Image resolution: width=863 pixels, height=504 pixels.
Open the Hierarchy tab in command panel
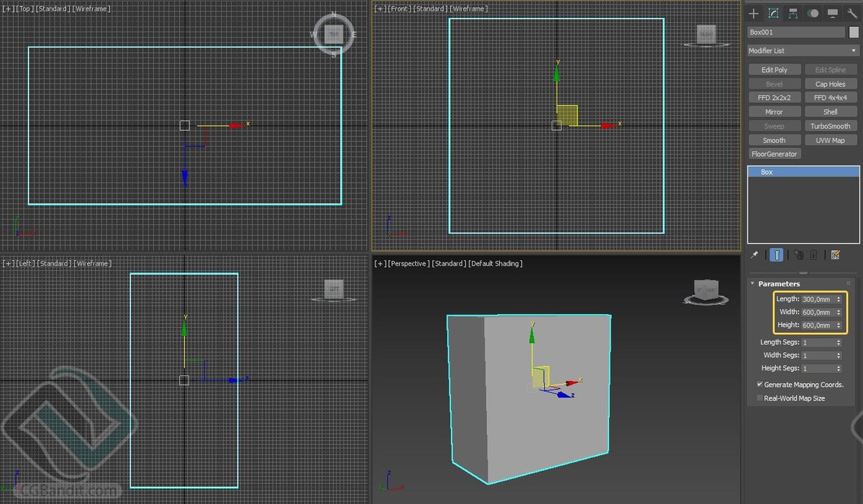pyautogui.click(x=793, y=14)
